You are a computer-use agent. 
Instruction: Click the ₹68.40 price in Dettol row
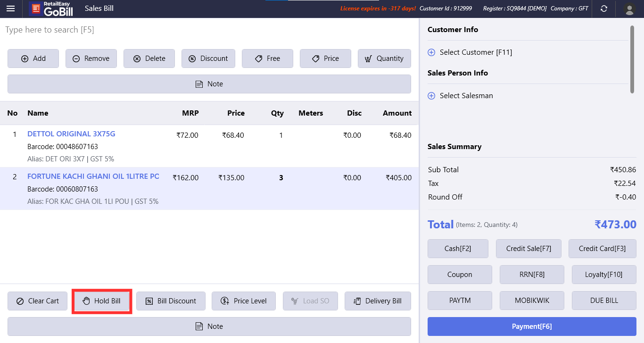pos(233,135)
